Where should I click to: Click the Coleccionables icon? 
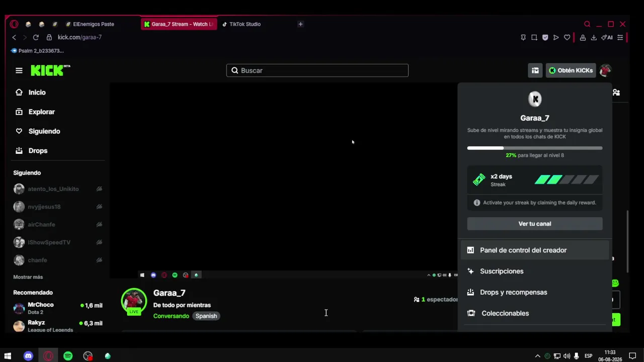(x=471, y=313)
